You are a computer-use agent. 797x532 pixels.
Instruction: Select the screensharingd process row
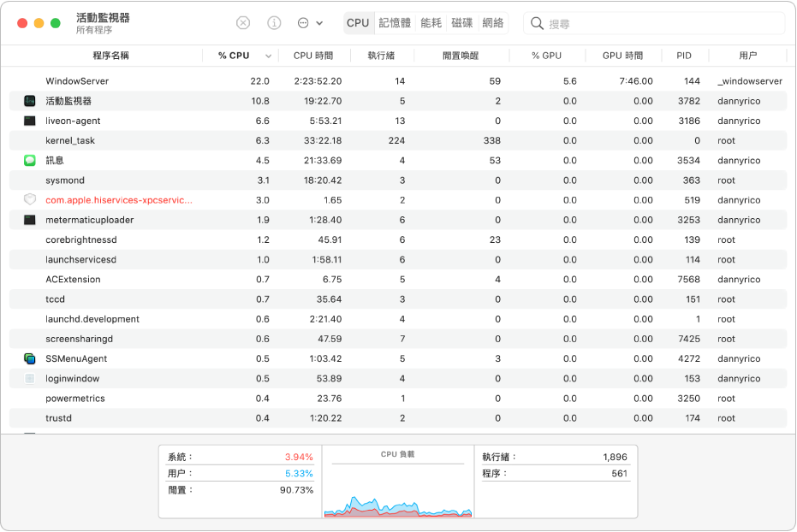398,339
